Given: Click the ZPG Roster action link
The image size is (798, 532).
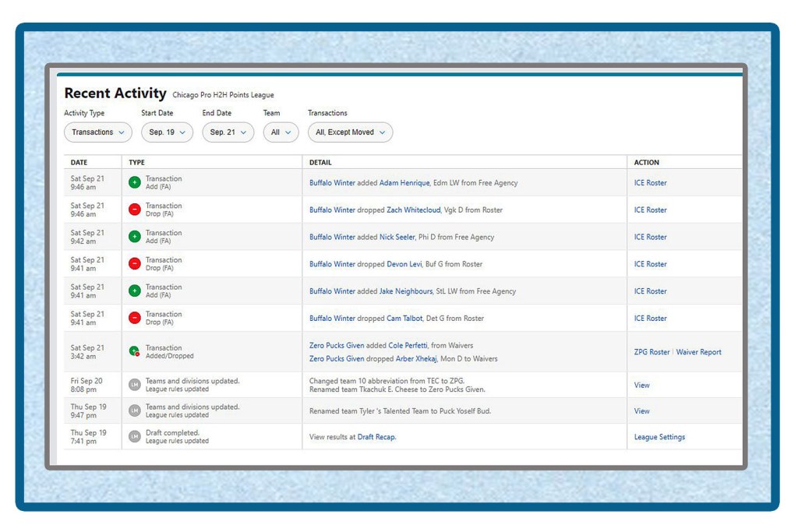Looking at the screenshot, I should (651, 352).
